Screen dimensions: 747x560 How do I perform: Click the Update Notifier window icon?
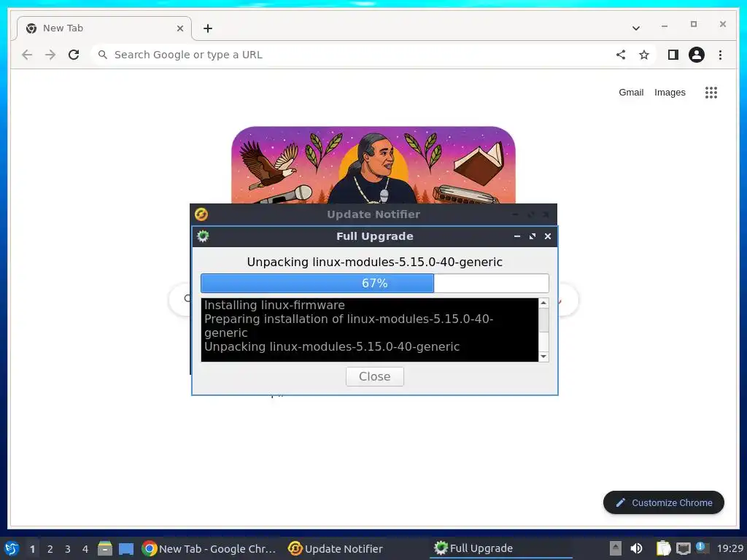click(201, 214)
